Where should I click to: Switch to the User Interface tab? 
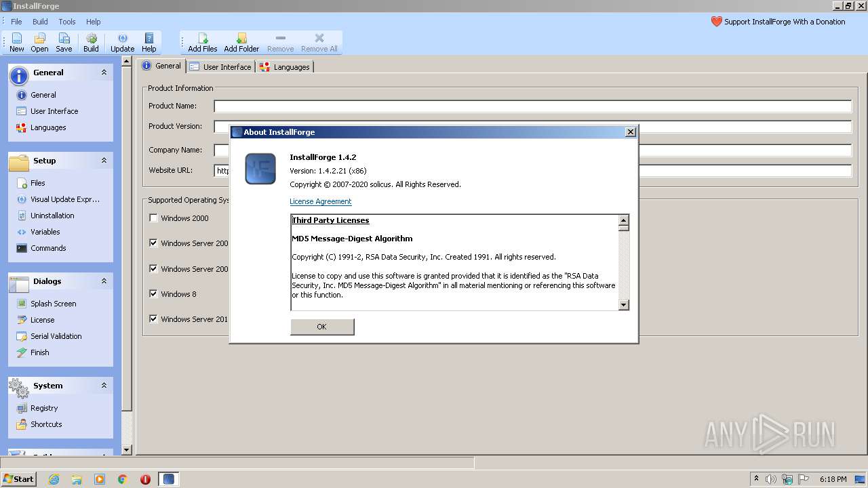[x=220, y=67]
